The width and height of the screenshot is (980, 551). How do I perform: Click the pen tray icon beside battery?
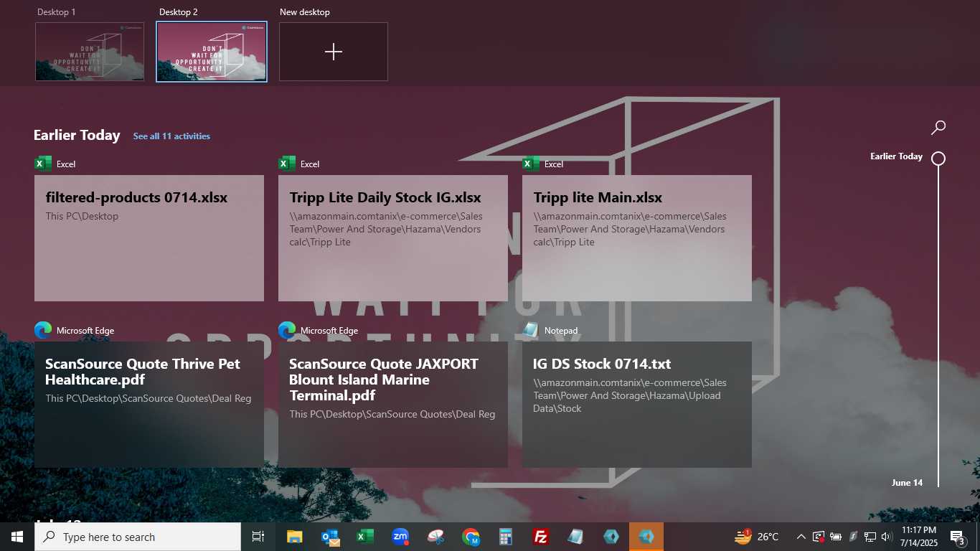[x=853, y=537]
